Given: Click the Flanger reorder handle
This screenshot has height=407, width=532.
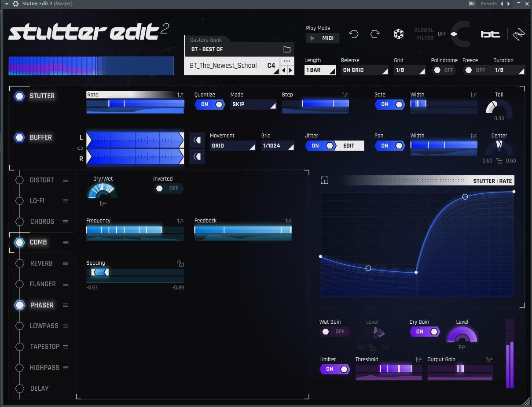Looking at the screenshot, I should (x=66, y=284).
